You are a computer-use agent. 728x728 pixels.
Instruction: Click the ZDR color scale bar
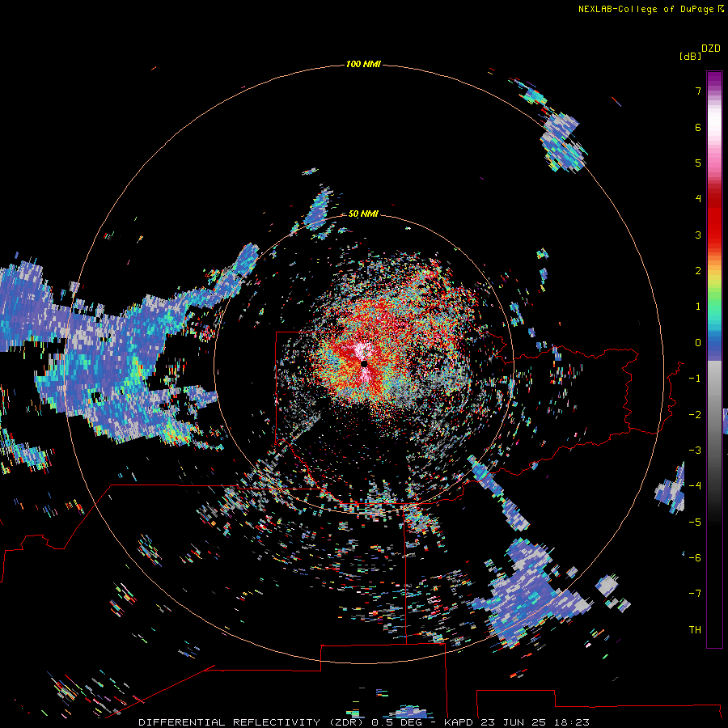pos(714,359)
